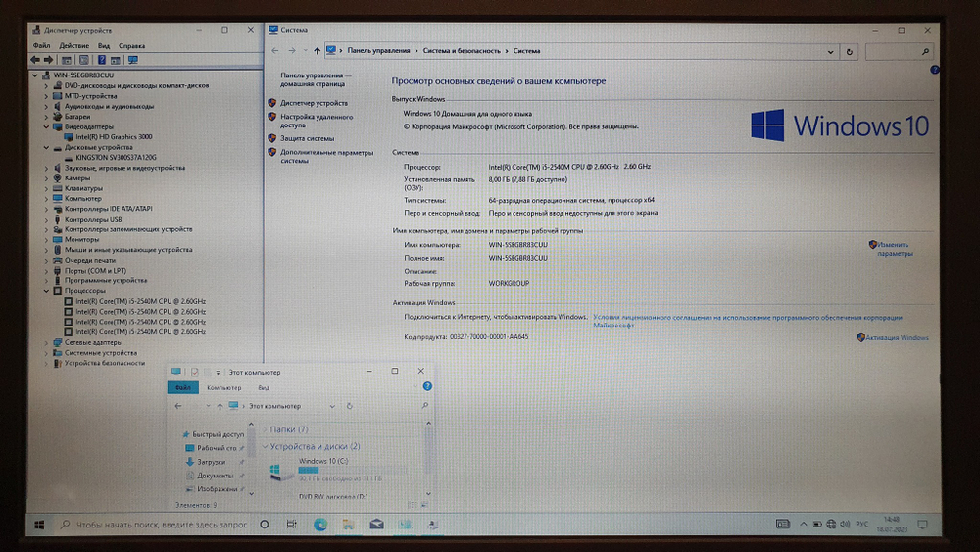Collapse Устройства и диски (2) group
Viewport: 980px width, 552px height.
tap(265, 446)
